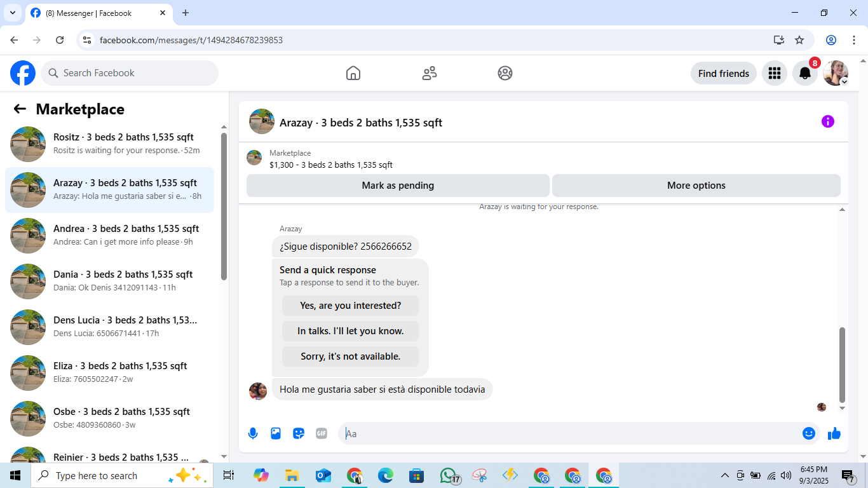
Task: Open the Chrome three-dot menu
Action: click(x=854, y=40)
